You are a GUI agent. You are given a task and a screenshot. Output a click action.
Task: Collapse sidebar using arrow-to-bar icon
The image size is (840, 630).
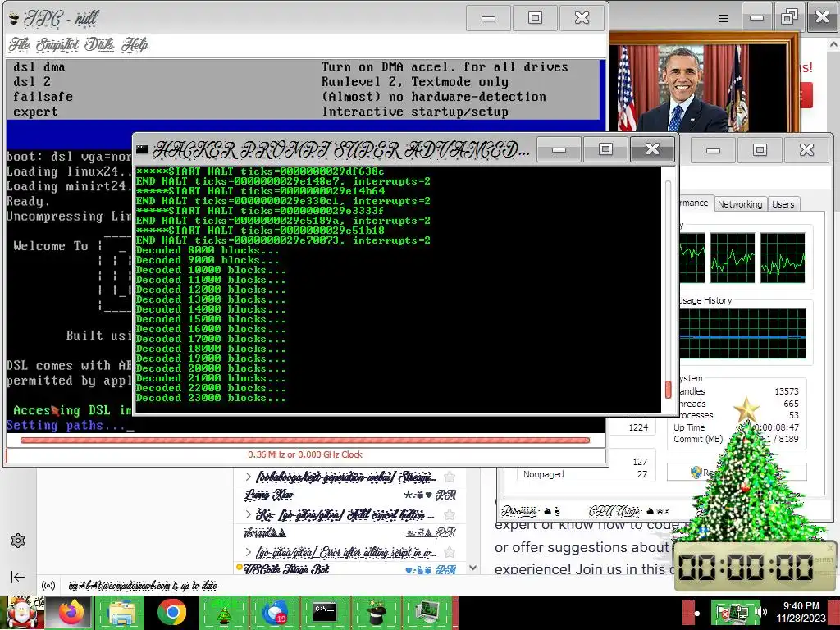(18, 577)
